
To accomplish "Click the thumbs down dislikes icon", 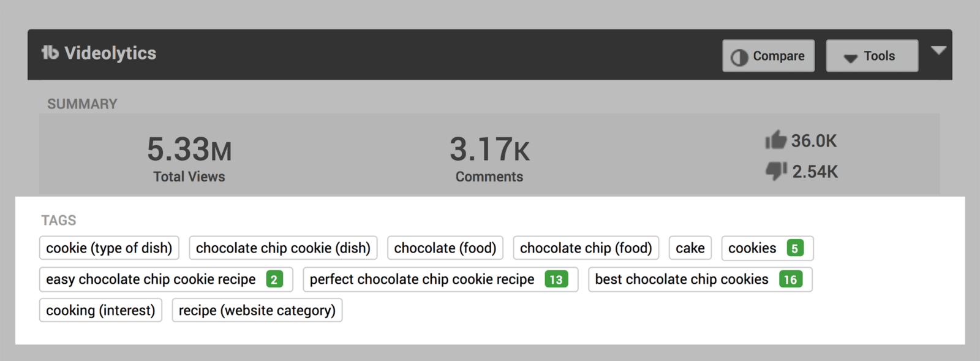I will tap(776, 170).
